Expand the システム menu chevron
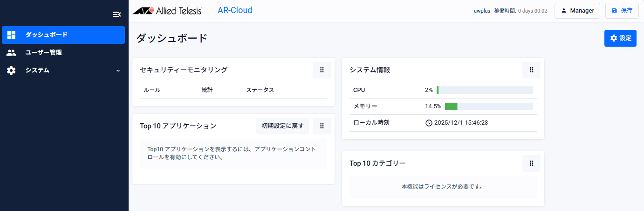Screen dimensions: 644x211 pyautogui.click(x=118, y=70)
